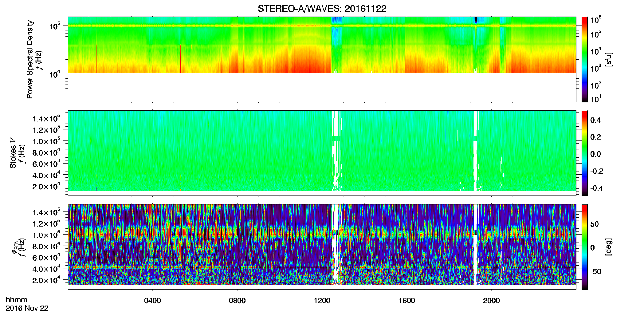Screen dimensions: 644x332
Task: Click the phi RTN angle colorbar
Action: coord(584,247)
